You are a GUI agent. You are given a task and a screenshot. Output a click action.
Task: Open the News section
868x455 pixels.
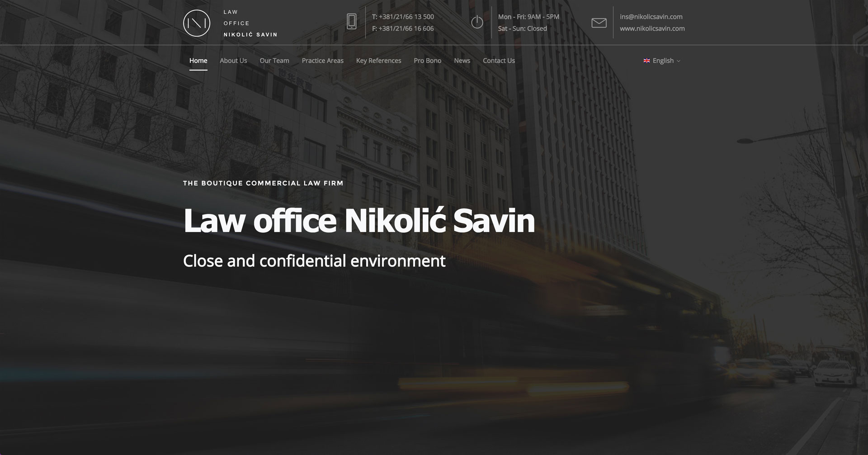coord(462,61)
